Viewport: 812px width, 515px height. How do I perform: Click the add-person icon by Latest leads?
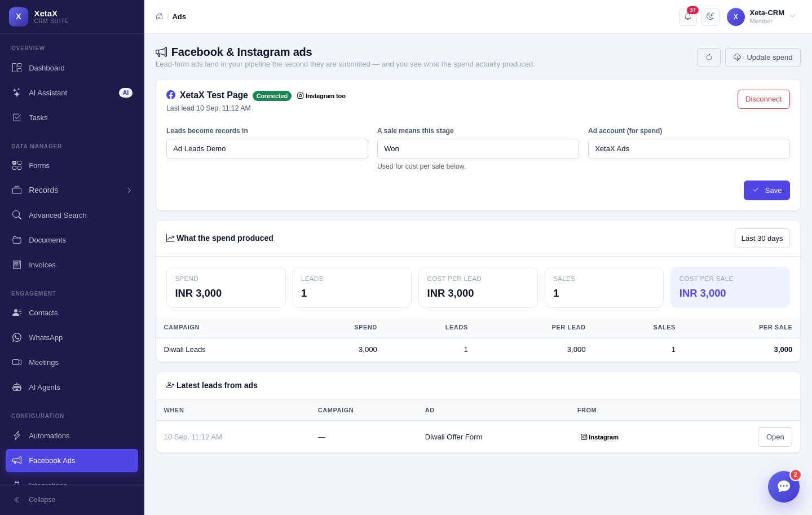click(170, 385)
